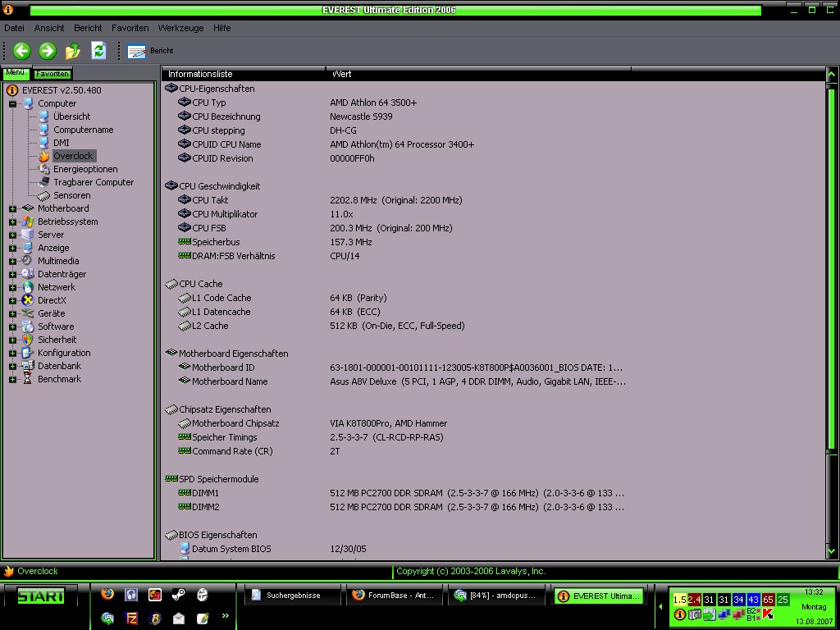The width and height of the screenshot is (840, 630).
Task: Switch to the Favoriten tab in sidebar
Action: coord(52,74)
